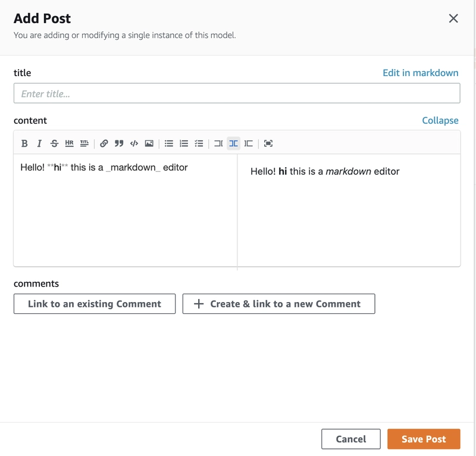Collapse the content editor
476x456 pixels.
pos(440,121)
